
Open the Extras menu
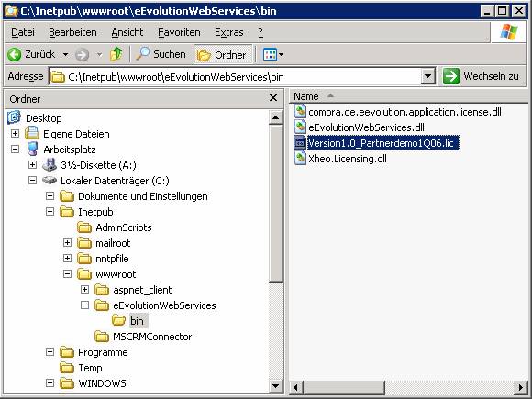pos(229,32)
